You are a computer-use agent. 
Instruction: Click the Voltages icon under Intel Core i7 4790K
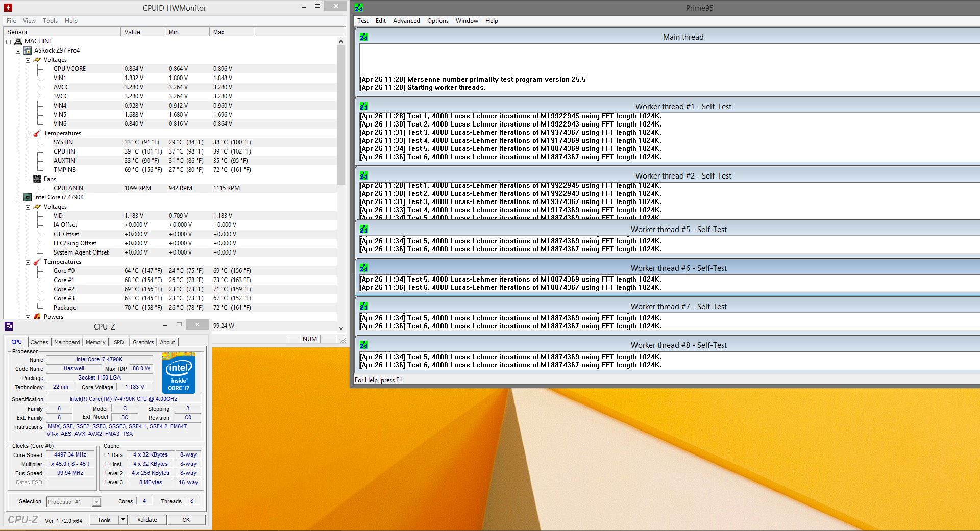(37, 207)
